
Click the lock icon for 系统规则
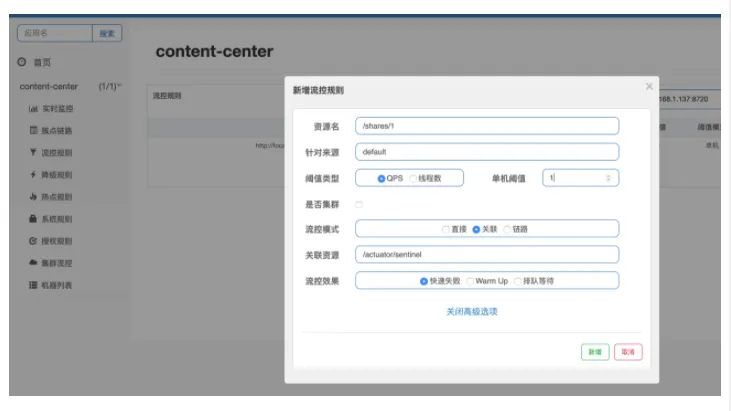coord(33,219)
